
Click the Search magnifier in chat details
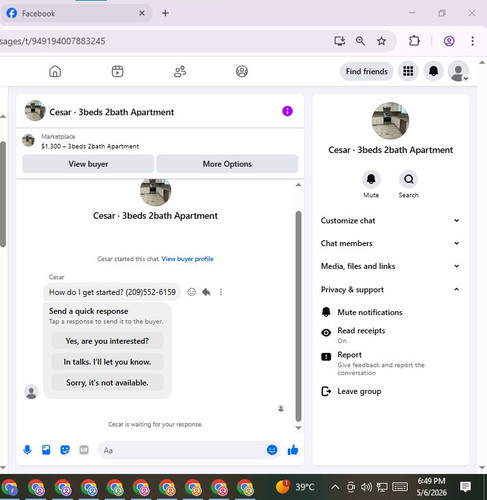coord(409,179)
